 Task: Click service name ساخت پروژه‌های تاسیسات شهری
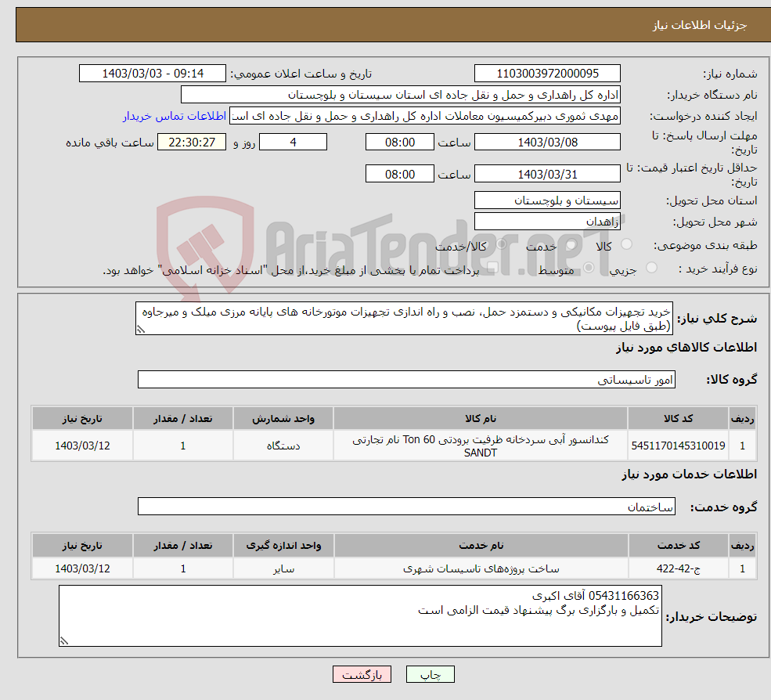coord(481,568)
